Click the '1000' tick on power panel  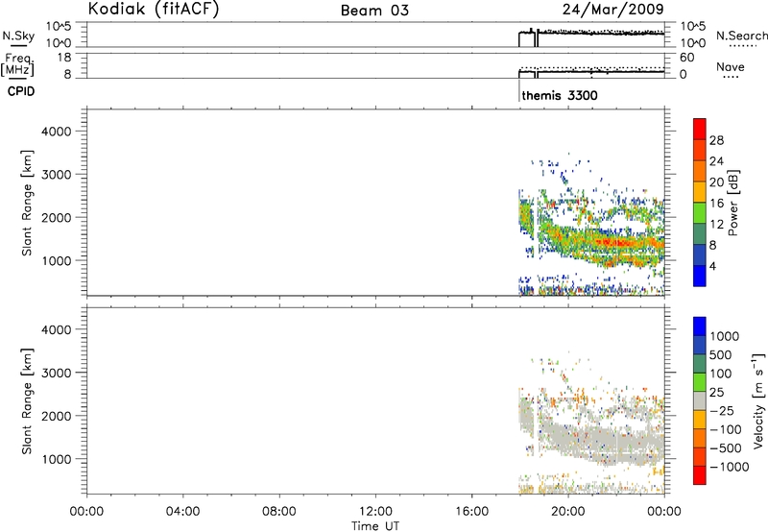coord(57,260)
